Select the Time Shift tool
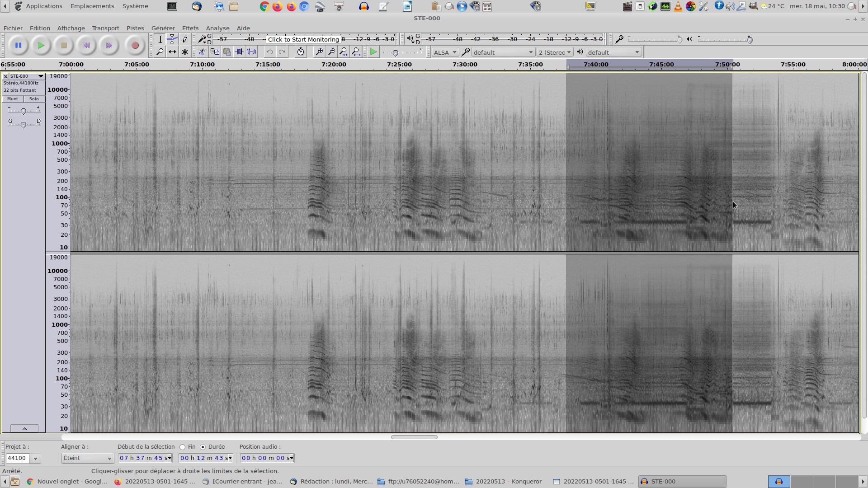The image size is (868, 488). [172, 52]
